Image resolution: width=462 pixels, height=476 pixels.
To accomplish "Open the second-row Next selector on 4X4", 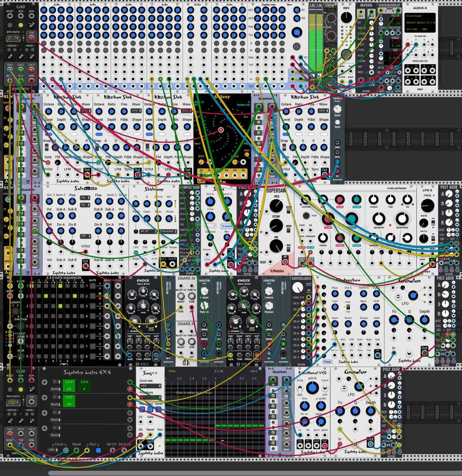I will pyautogui.click(x=56, y=404).
